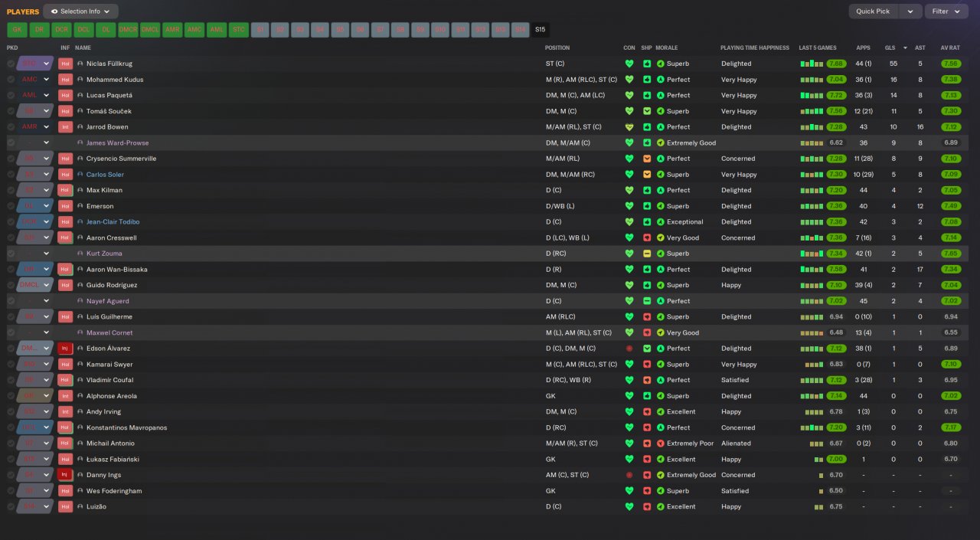Image resolution: width=980 pixels, height=540 pixels.
Task: View Jarrod Bowen's condition heart icon
Action: click(629, 127)
